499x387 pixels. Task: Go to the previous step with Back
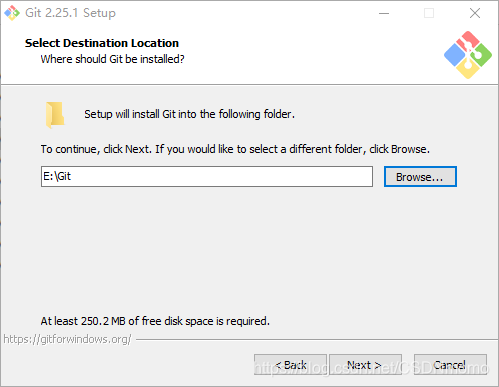(x=290, y=365)
